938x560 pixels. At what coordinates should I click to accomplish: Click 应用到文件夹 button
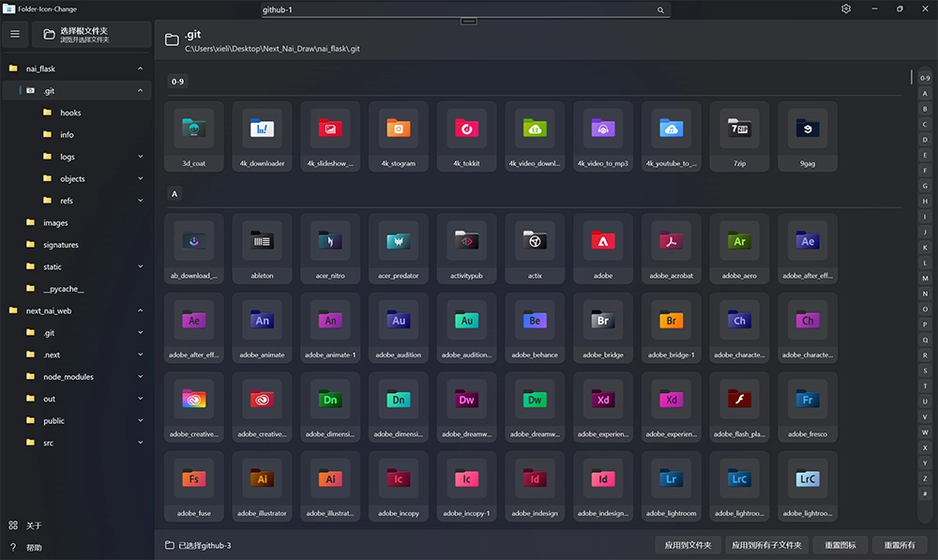[688, 545]
